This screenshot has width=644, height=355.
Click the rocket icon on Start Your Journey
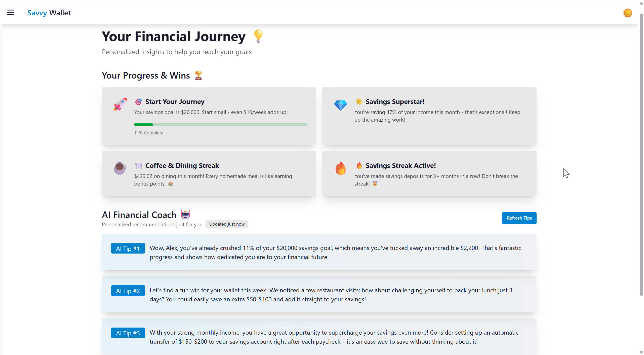point(120,104)
